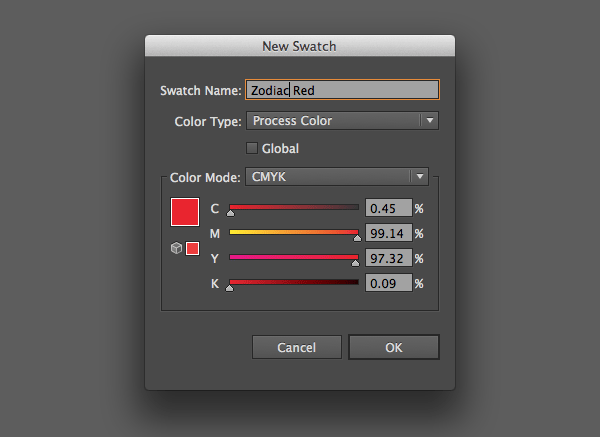Click the Zodiac Red swatch name field
This screenshot has height=437, width=600.
click(x=342, y=90)
